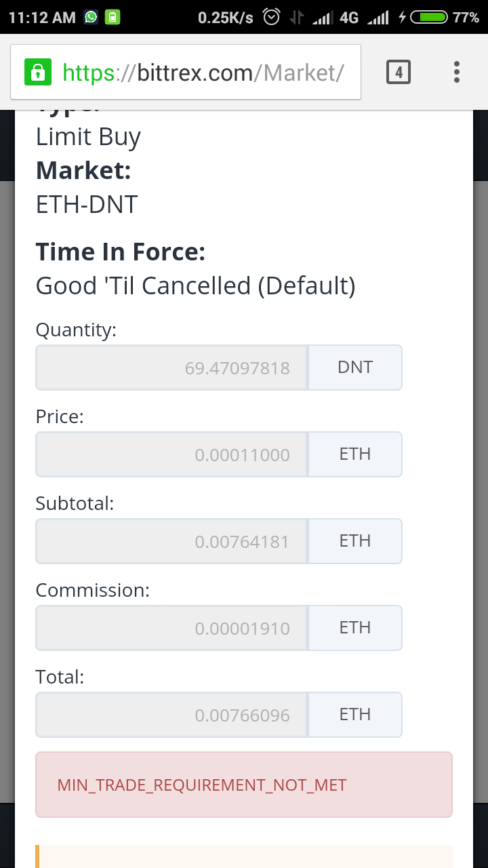
Task: Tap the DNT unit label beside Quantity
Action: point(355,368)
